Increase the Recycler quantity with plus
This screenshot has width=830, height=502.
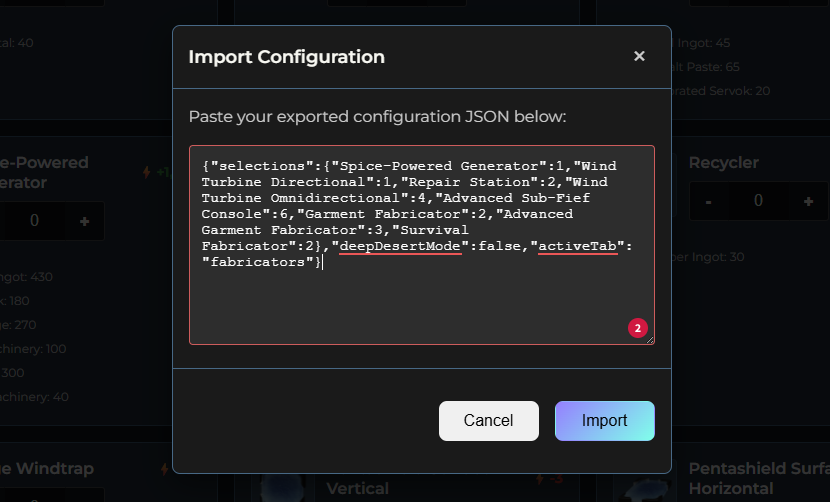[808, 201]
